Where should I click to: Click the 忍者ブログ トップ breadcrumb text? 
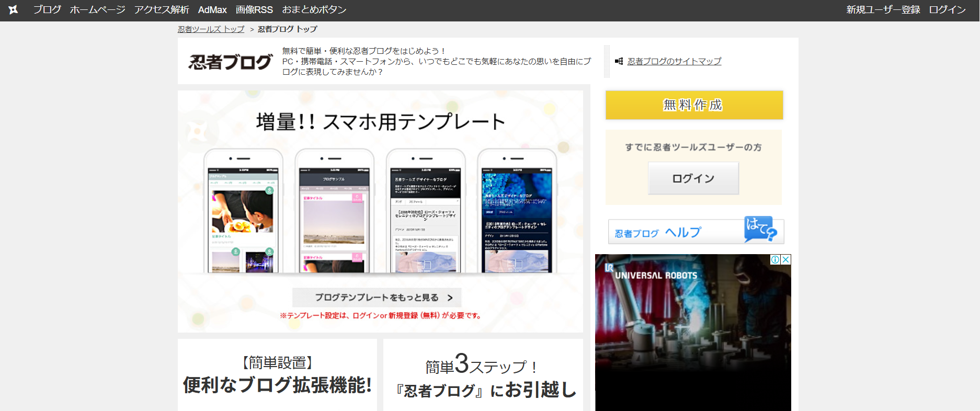[288, 29]
